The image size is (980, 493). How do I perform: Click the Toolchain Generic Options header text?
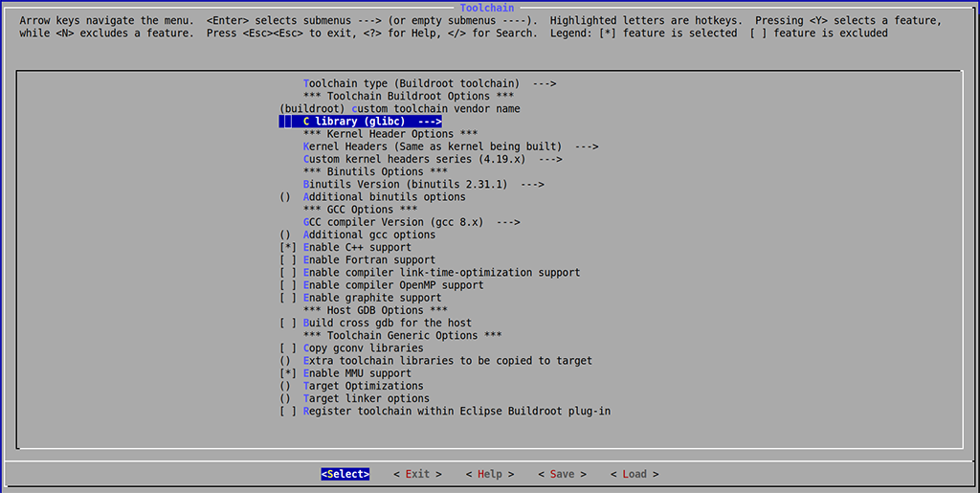pos(403,336)
